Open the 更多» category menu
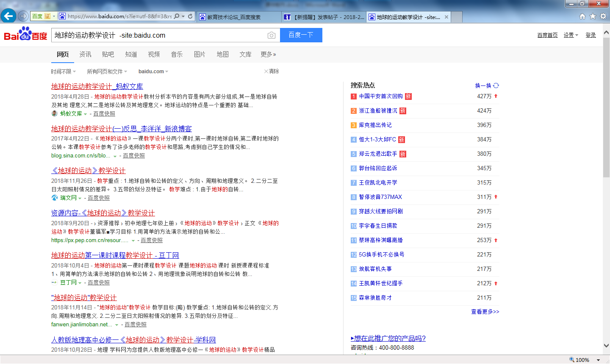 (x=268, y=54)
